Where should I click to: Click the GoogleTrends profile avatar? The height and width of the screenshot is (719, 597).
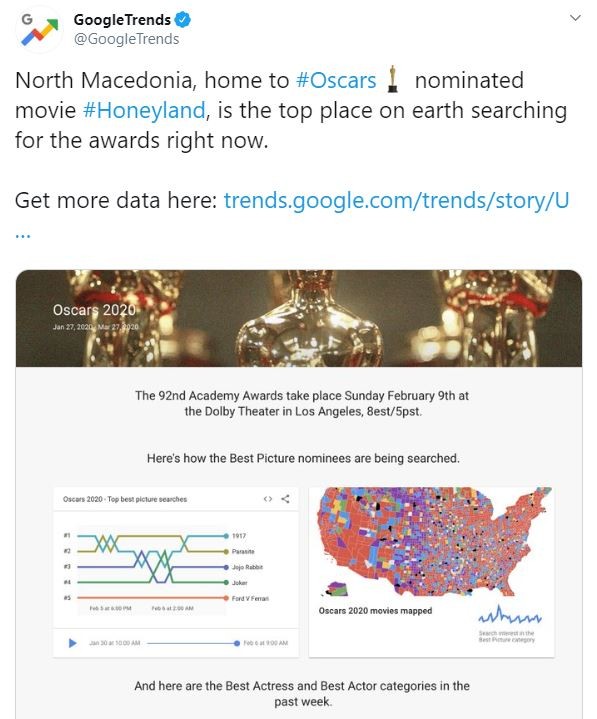pyautogui.click(x=39, y=29)
